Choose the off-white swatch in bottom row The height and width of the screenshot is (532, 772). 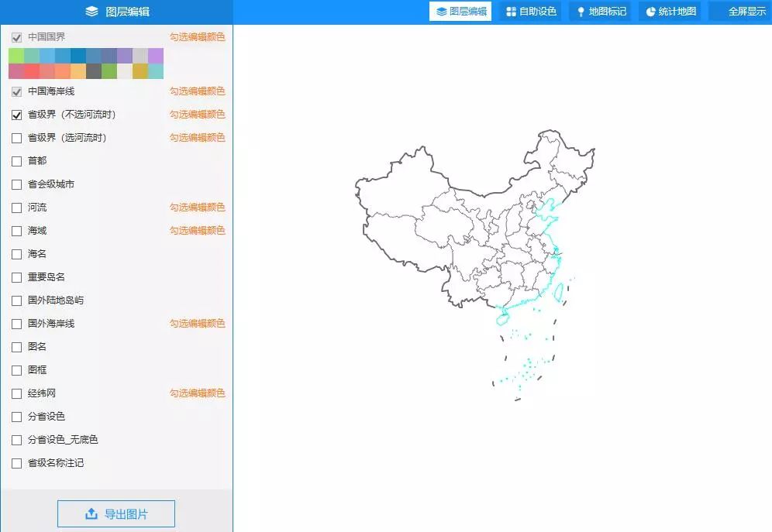[125, 71]
